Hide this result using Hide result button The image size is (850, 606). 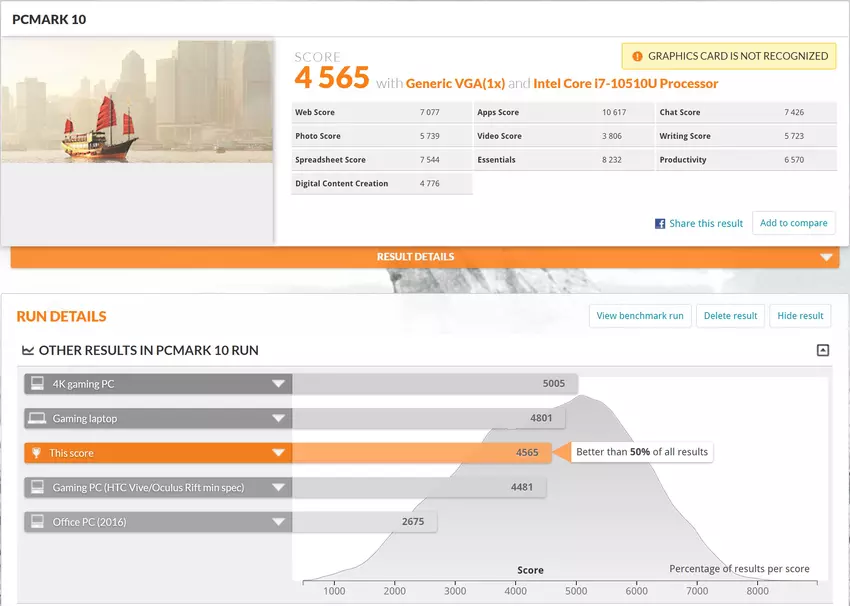pyautogui.click(x=800, y=316)
